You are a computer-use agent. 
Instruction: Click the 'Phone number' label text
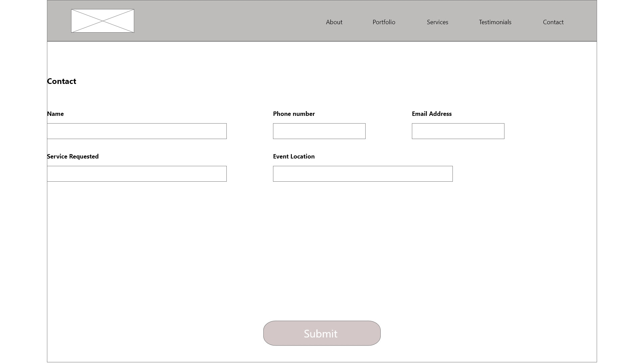pyautogui.click(x=294, y=114)
